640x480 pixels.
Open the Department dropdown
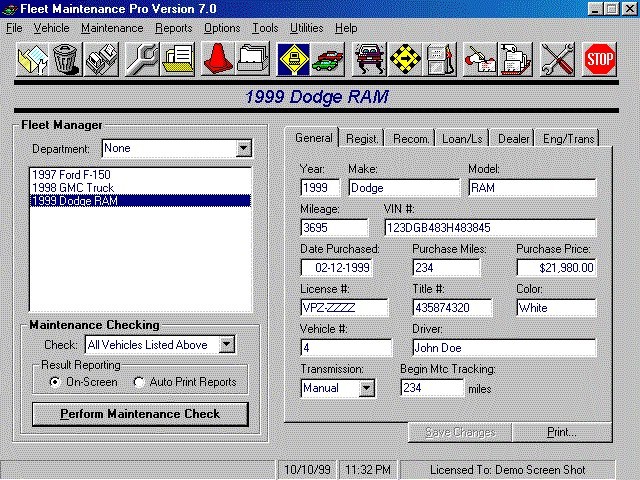(x=243, y=148)
